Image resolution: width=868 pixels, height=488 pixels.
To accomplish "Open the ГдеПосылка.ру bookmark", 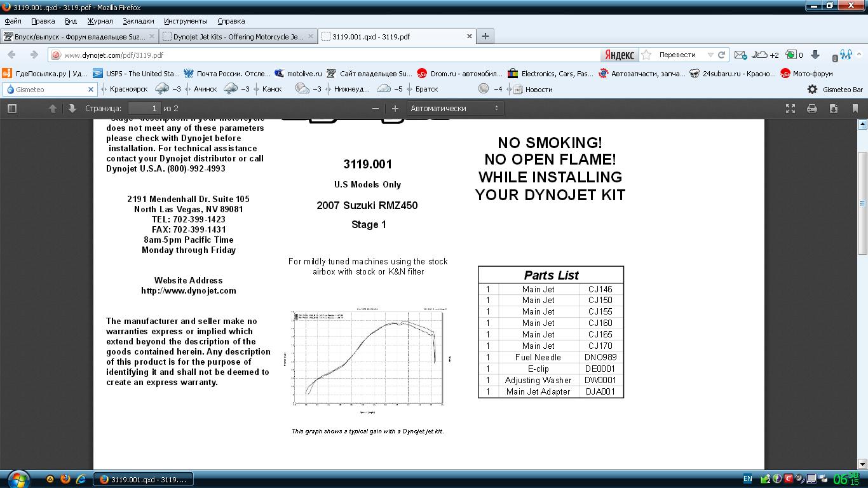I will click(x=44, y=74).
